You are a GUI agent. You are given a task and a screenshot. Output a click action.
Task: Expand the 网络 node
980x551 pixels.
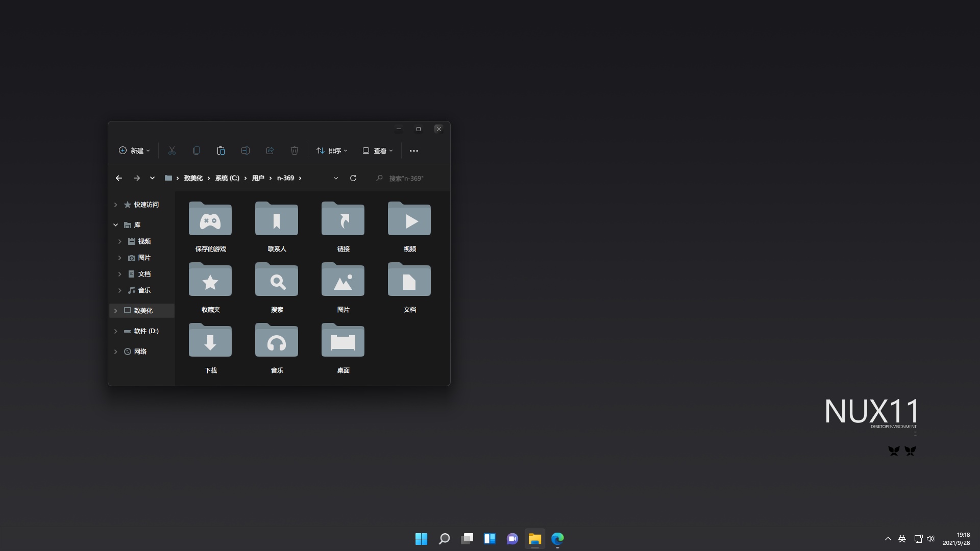tap(116, 352)
